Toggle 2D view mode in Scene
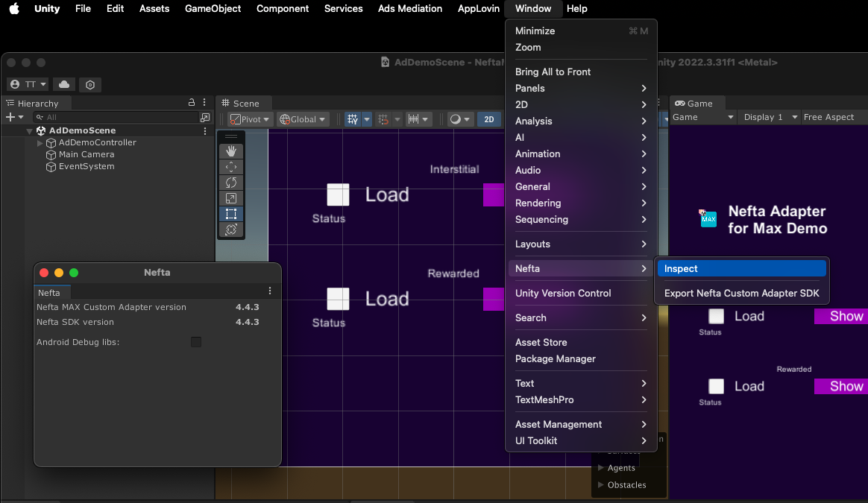Image resolution: width=868 pixels, height=503 pixels. click(488, 119)
